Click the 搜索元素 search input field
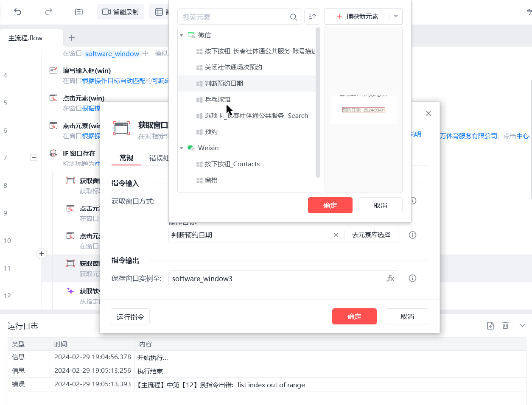 233,17
